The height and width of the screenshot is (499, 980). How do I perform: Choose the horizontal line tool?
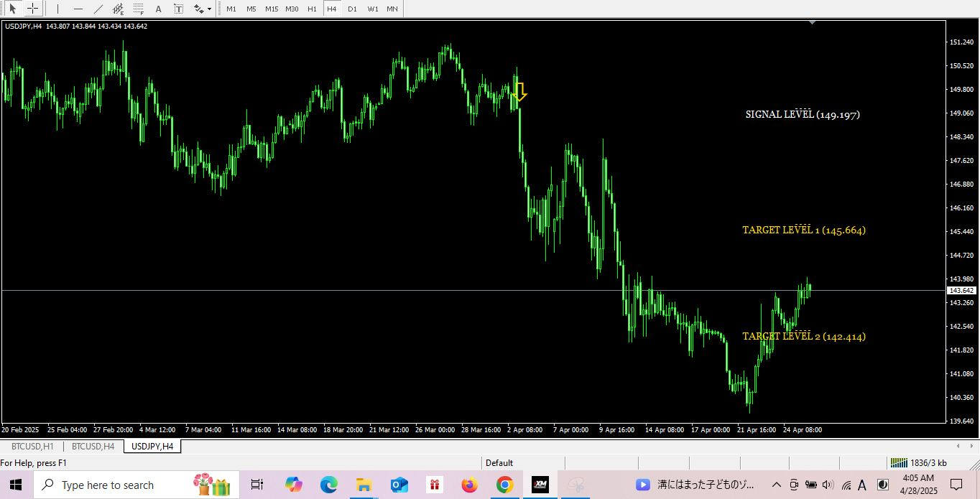point(78,9)
